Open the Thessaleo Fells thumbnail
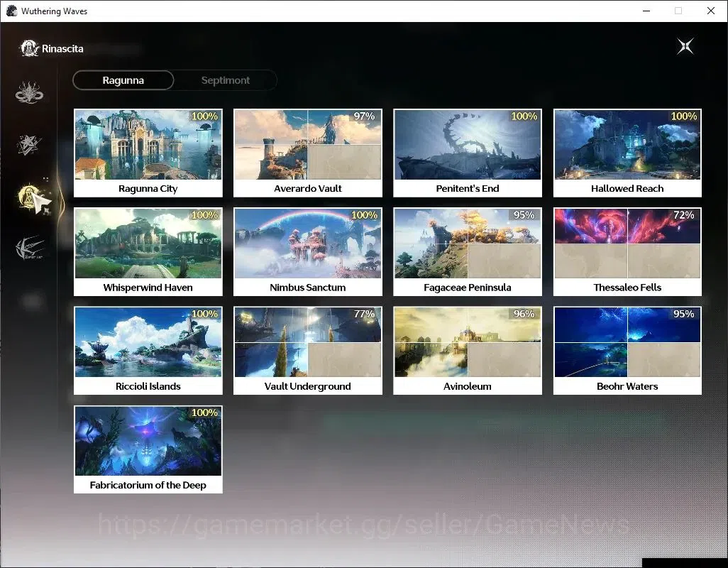This screenshot has width=728, height=568. pos(627,252)
